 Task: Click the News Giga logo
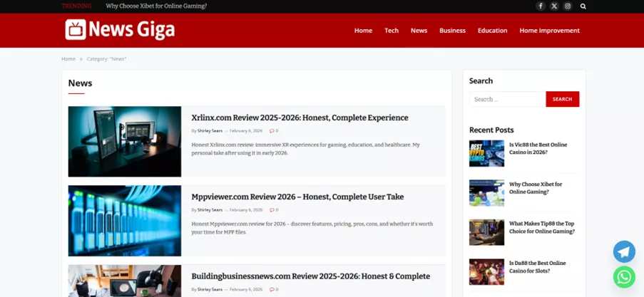[x=120, y=30]
